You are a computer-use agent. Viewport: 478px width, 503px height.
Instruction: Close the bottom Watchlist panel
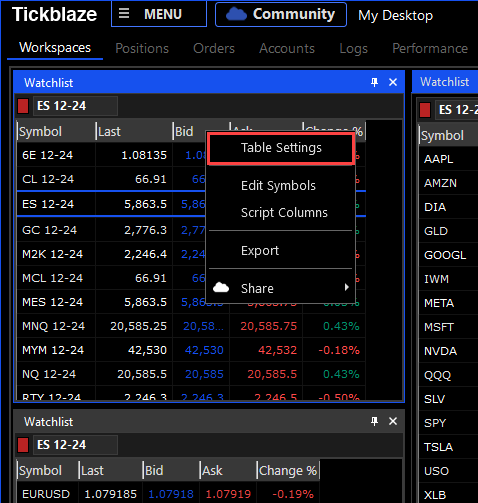(x=393, y=421)
